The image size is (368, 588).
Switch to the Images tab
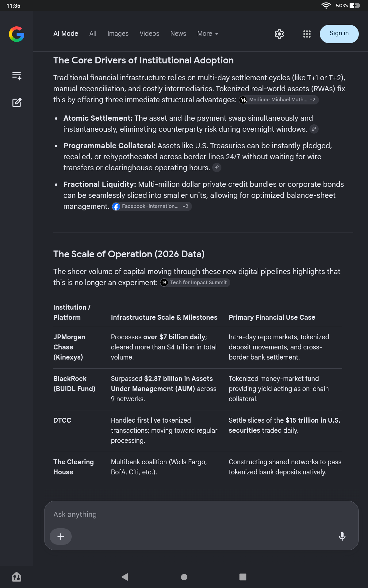(x=118, y=34)
